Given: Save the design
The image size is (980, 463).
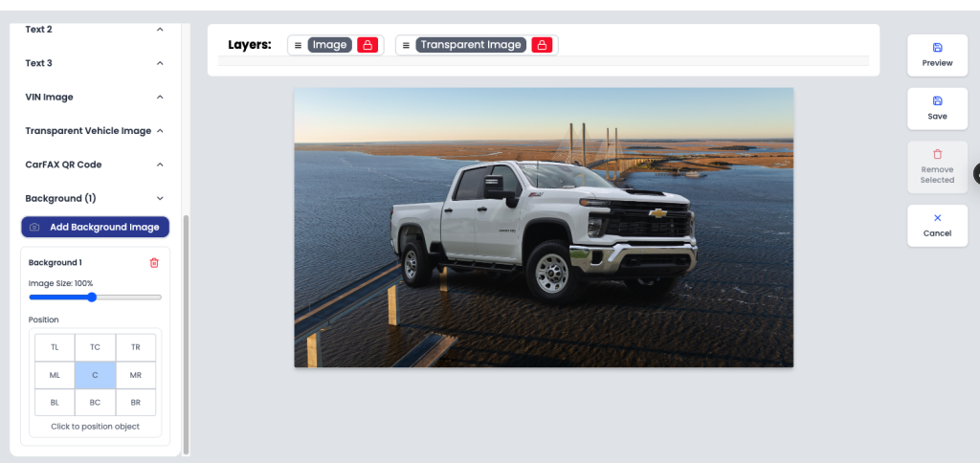Looking at the screenshot, I should click(x=937, y=108).
